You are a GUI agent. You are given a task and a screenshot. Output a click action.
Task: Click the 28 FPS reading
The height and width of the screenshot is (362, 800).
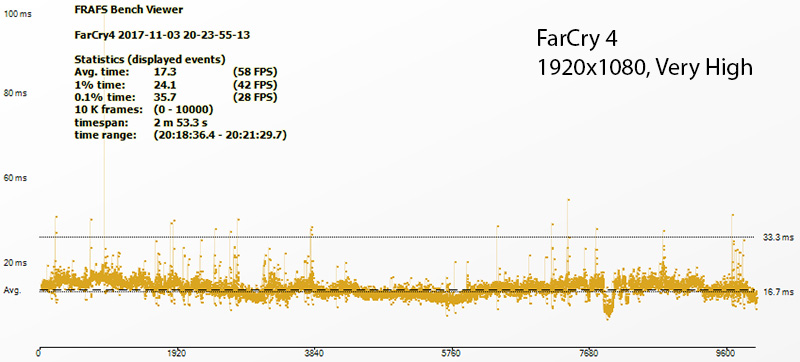255,97
